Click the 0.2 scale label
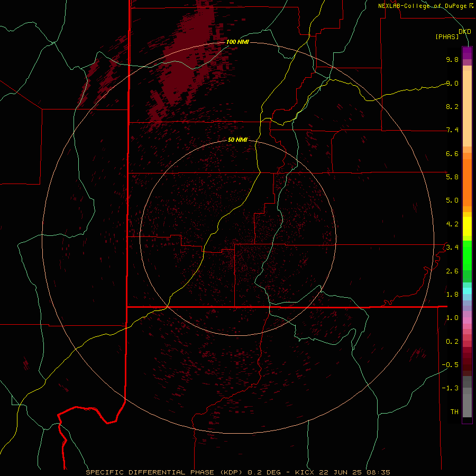The width and height of the screenshot is (476, 476). (x=452, y=342)
